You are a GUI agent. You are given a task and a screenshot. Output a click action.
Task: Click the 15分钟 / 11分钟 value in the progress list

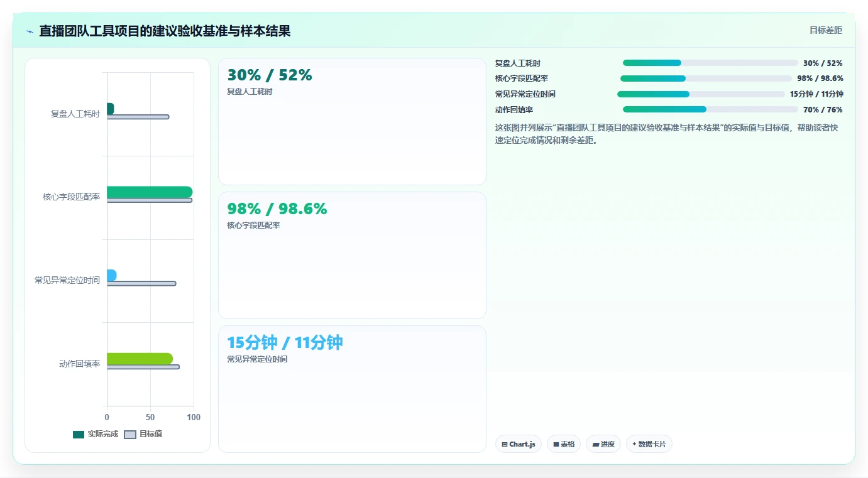pyautogui.click(x=816, y=94)
